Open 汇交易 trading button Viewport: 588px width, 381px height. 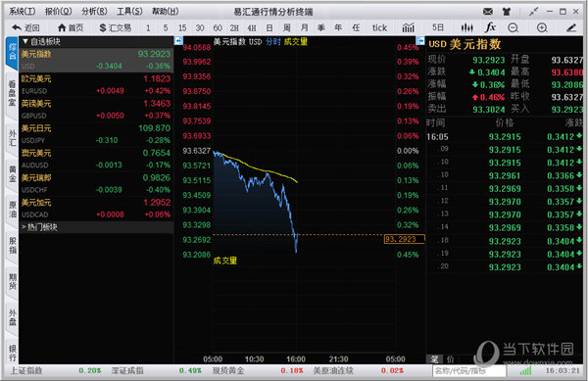point(116,27)
